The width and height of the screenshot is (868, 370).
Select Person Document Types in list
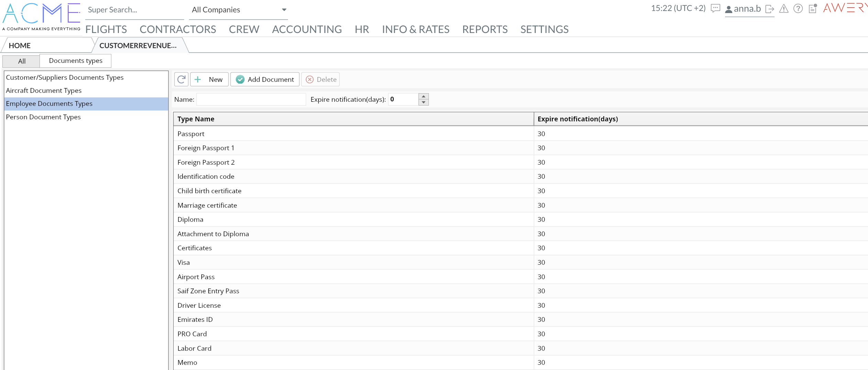point(43,117)
